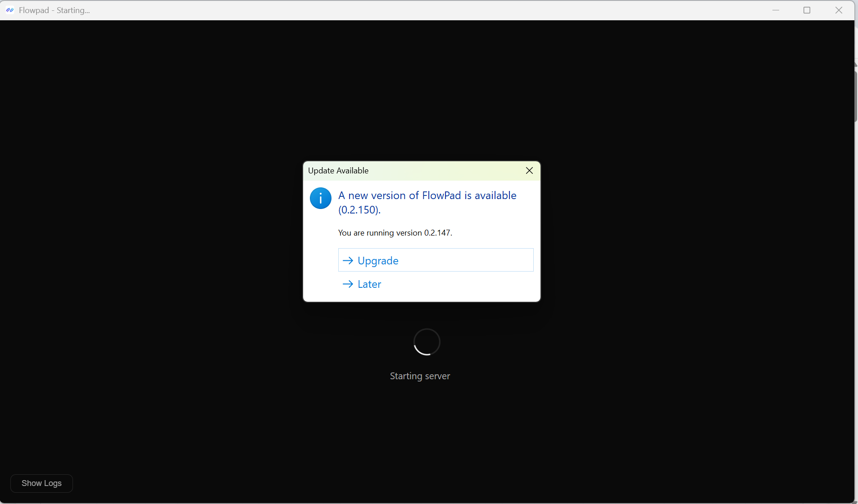Click the vertical scrollbar on the right edge
Image resolution: width=858 pixels, height=504 pixels.
[856, 95]
